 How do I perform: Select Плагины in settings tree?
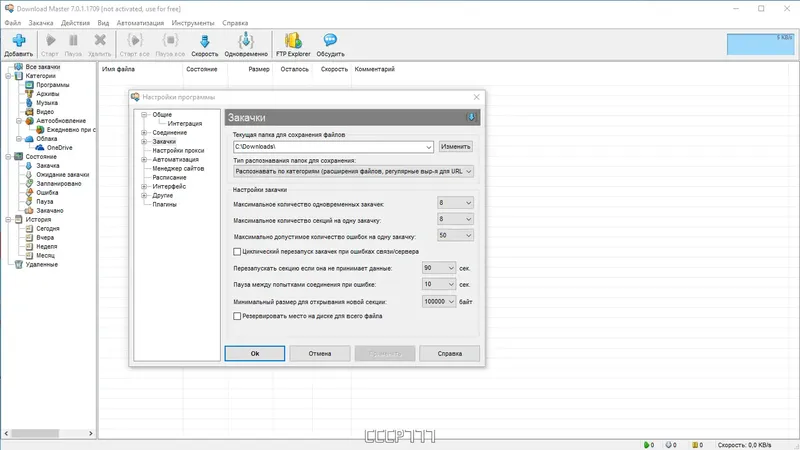[164, 205]
